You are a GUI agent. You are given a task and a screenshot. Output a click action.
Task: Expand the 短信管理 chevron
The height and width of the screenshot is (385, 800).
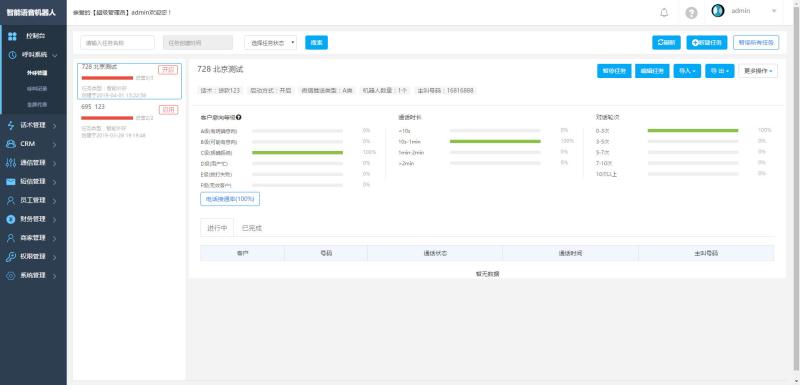click(55, 182)
